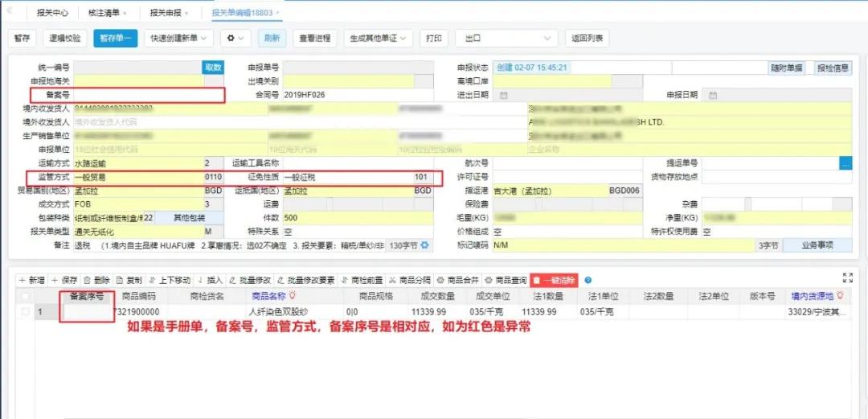The height and width of the screenshot is (419, 868).
Task: Open 报检信息 inspection info
Action: click(833, 68)
